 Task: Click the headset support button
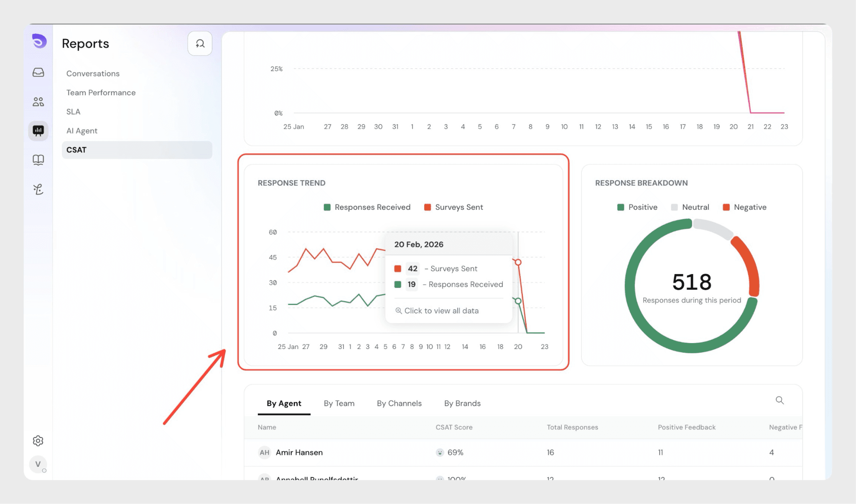tap(200, 43)
